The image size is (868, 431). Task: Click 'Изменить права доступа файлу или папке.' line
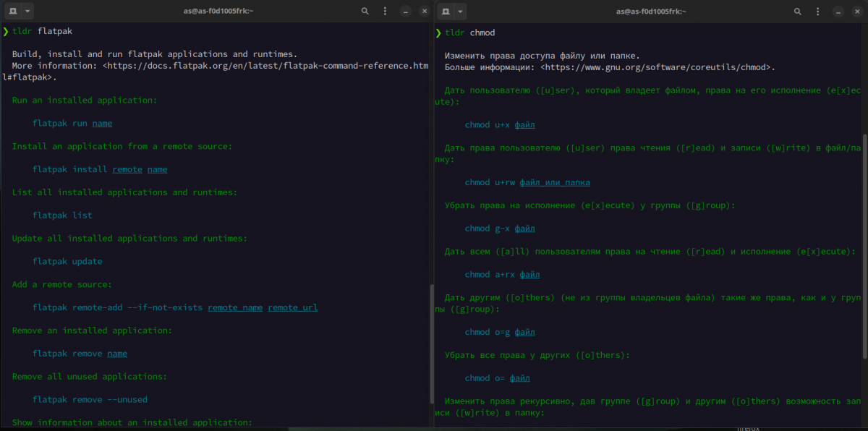click(x=542, y=56)
